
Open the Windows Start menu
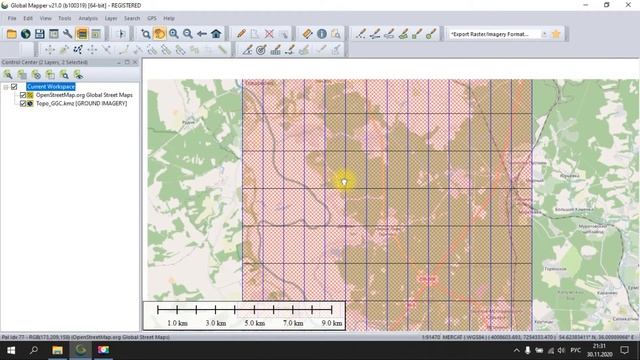[x=11, y=350]
